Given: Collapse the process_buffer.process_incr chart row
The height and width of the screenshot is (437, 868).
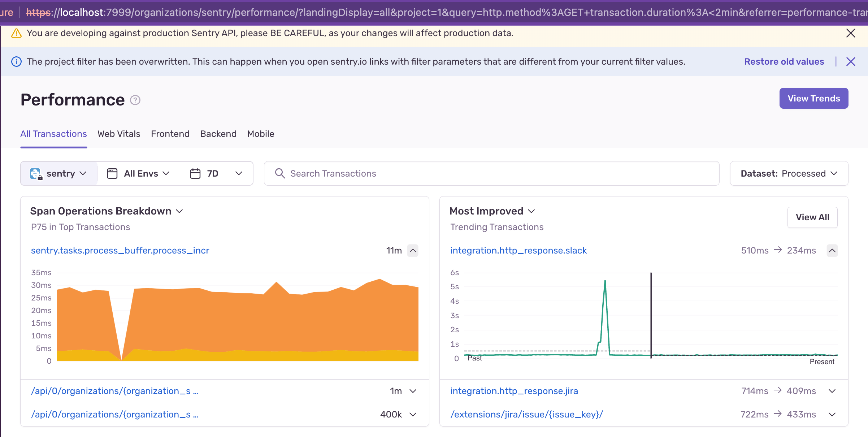Looking at the screenshot, I should pyautogui.click(x=413, y=251).
